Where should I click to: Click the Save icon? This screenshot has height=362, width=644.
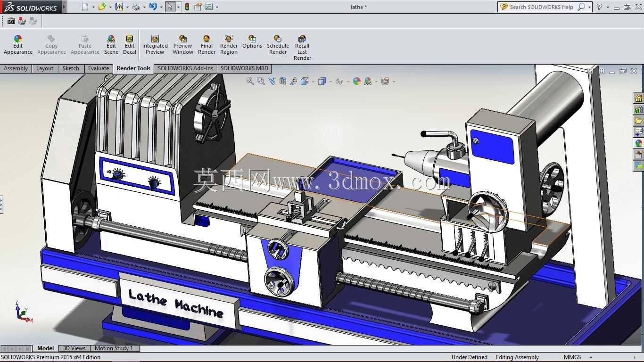coord(119,7)
